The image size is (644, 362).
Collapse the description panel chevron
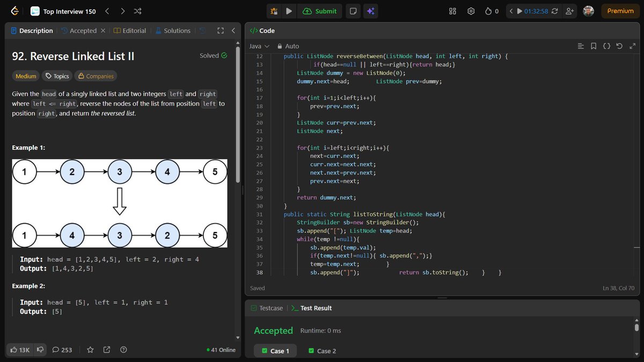click(x=233, y=31)
